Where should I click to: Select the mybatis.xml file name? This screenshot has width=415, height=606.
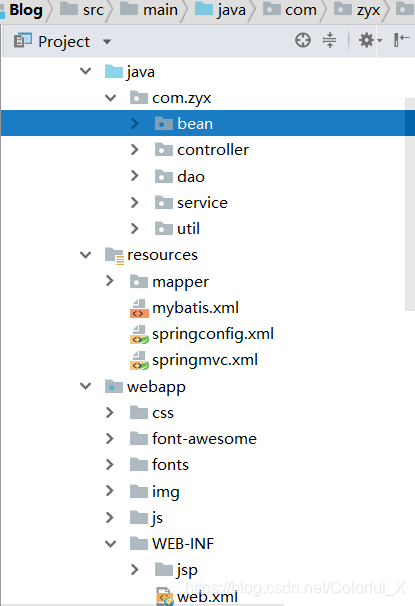[196, 308]
